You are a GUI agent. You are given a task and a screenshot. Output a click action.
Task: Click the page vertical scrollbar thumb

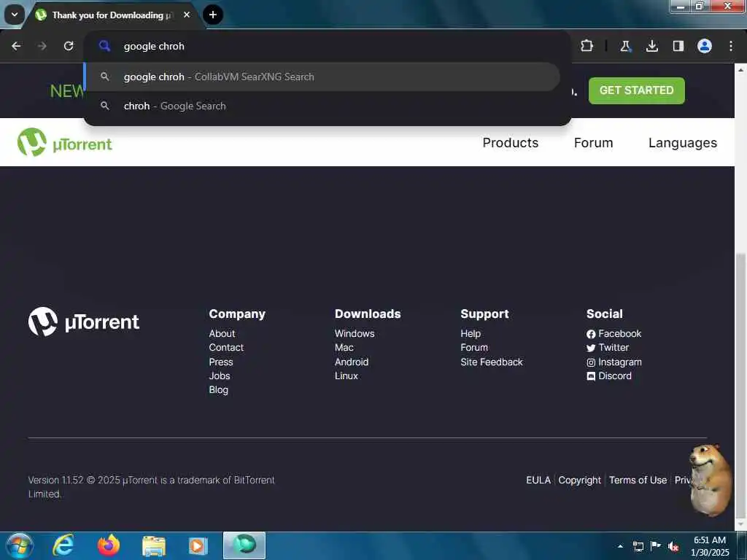click(x=741, y=386)
